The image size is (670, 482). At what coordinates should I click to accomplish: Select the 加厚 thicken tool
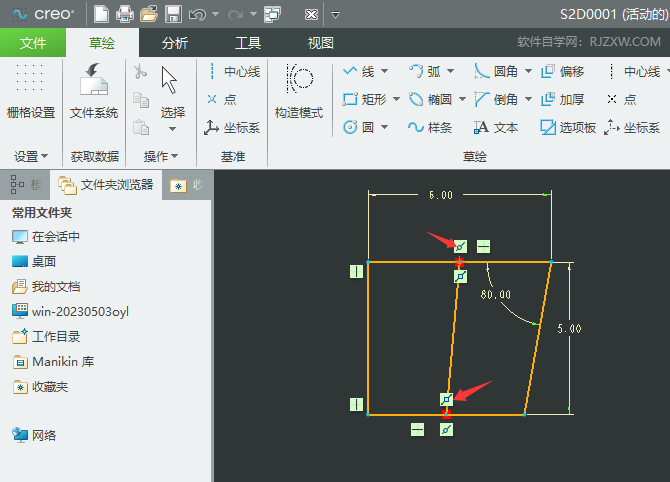(563, 100)
